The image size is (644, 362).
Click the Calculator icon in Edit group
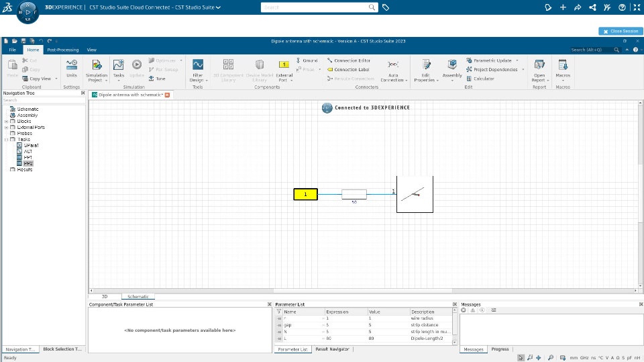pos(470,79)
